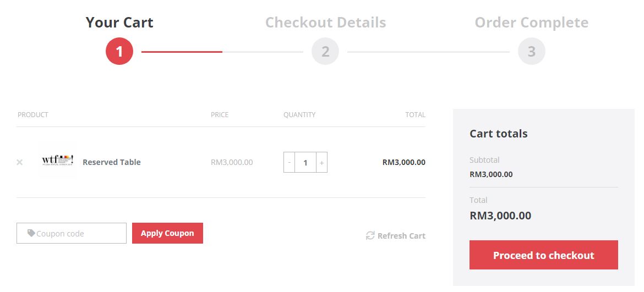Click the Cart totals heading
This screenshot has height=292, width=644.
pyautogui.click(x=498, y=134)
